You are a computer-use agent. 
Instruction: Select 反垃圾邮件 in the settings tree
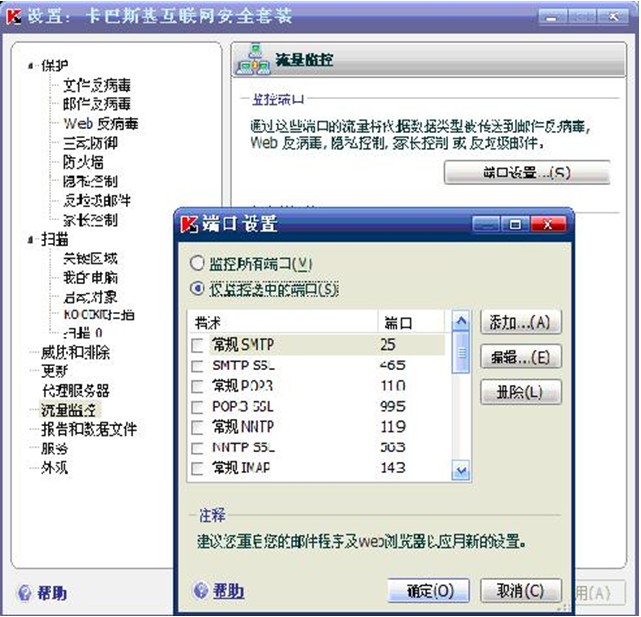(97, 200)
